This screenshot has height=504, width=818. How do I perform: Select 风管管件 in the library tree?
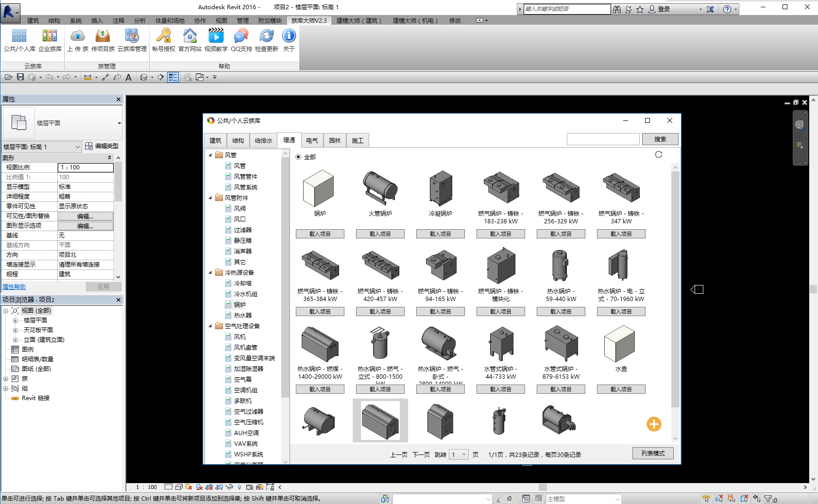245,176
